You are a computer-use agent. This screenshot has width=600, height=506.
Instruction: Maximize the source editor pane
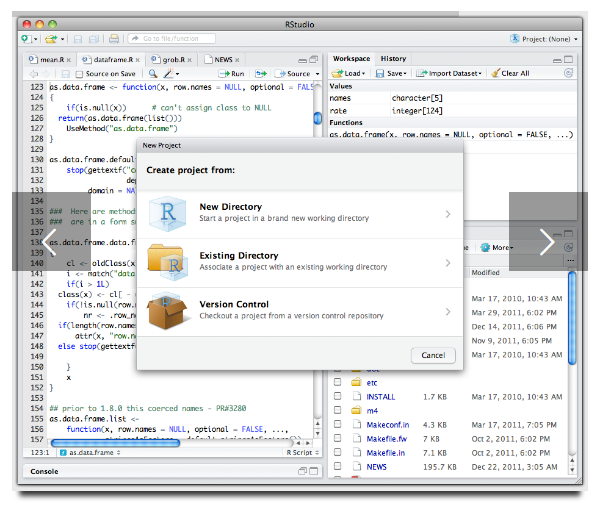pos(314,59)
